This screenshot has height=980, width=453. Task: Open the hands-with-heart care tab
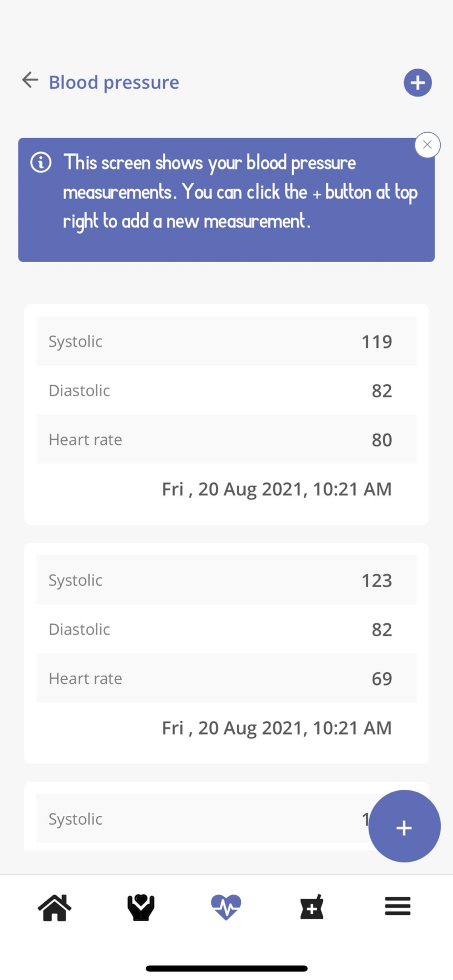[x=141, y=907]
